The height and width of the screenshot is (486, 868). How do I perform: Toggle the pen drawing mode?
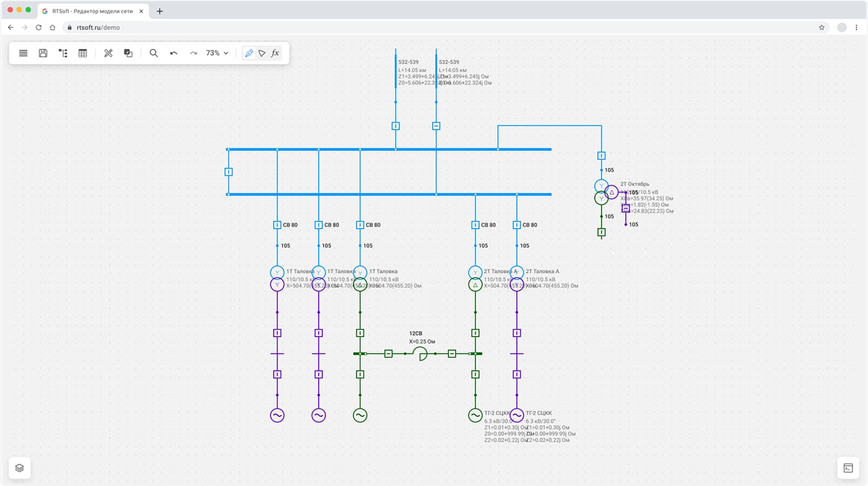point(249,54)
